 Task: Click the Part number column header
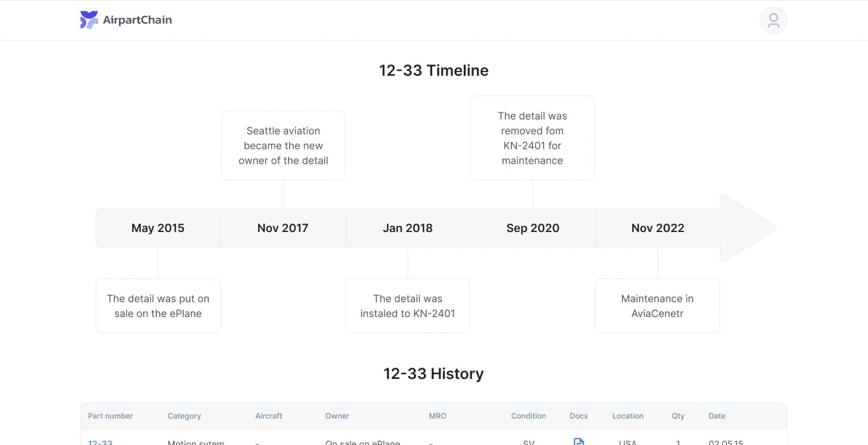[x=111, y=416]
